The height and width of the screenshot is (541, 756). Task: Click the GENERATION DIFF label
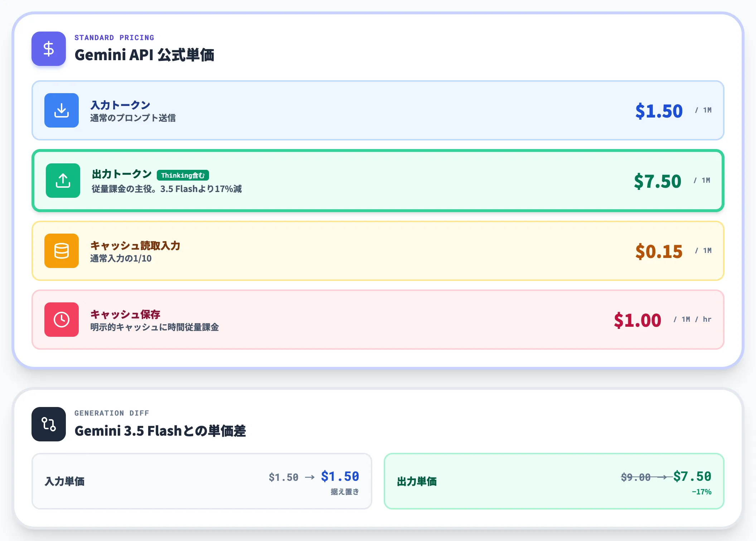(x=112, y=413)
